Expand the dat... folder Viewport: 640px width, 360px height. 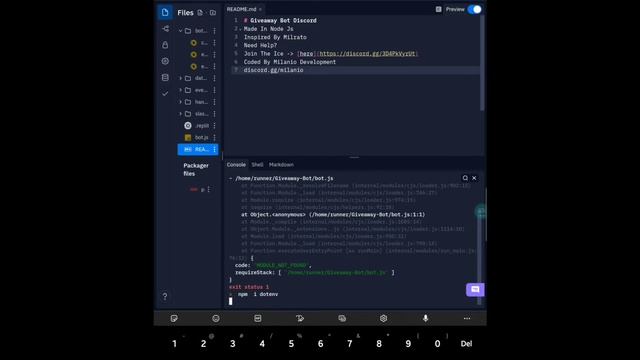point(181,78)
